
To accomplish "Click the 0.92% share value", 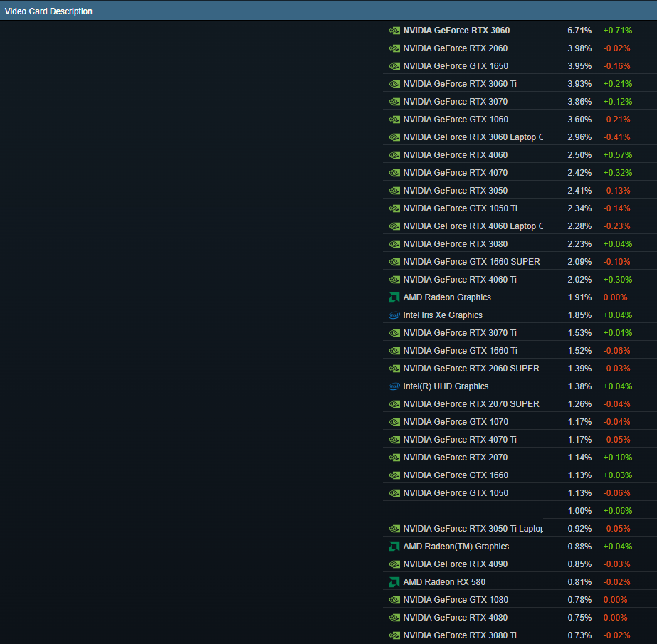I will [579, 529].
